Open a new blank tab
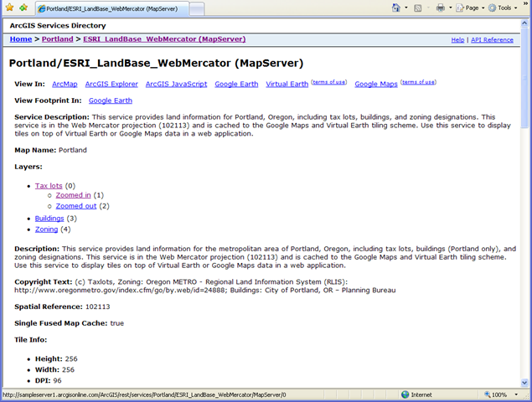The width and height of the screenshot is (532, 402). pyautogui.click(x=197, y=9)
